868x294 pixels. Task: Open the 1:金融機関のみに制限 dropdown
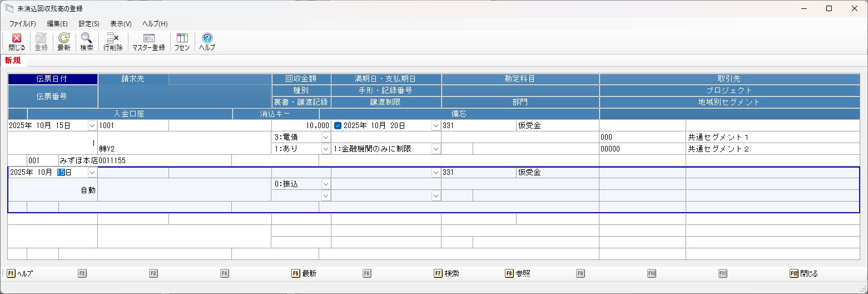click(x=435, y=149)
